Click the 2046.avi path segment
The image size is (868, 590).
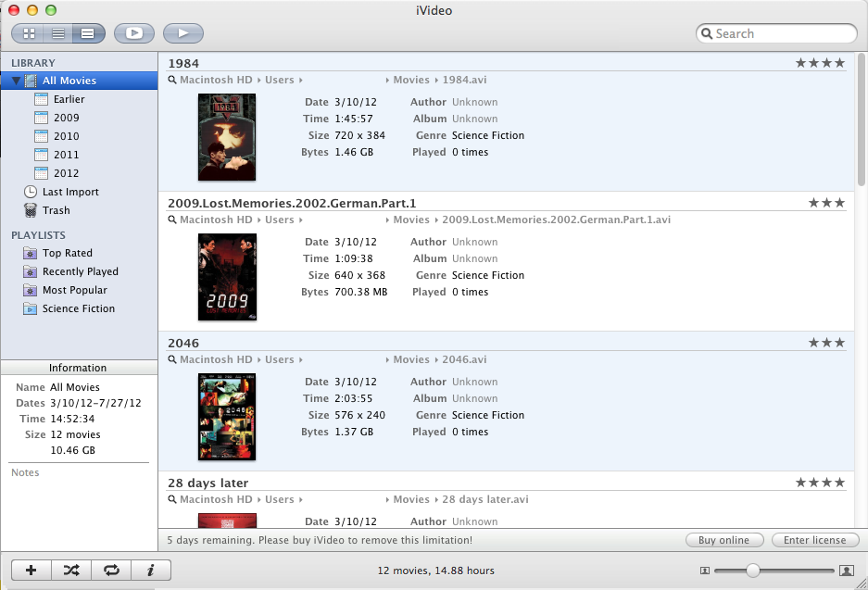point(464,359)
